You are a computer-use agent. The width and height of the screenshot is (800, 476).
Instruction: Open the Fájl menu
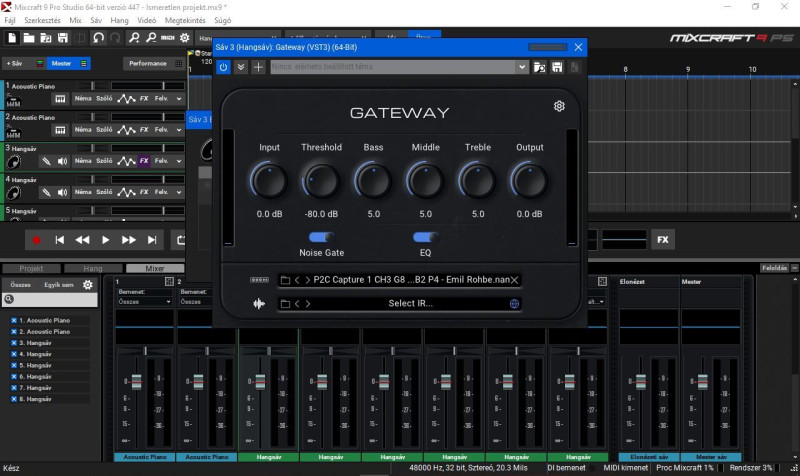(x=10, y=20)
